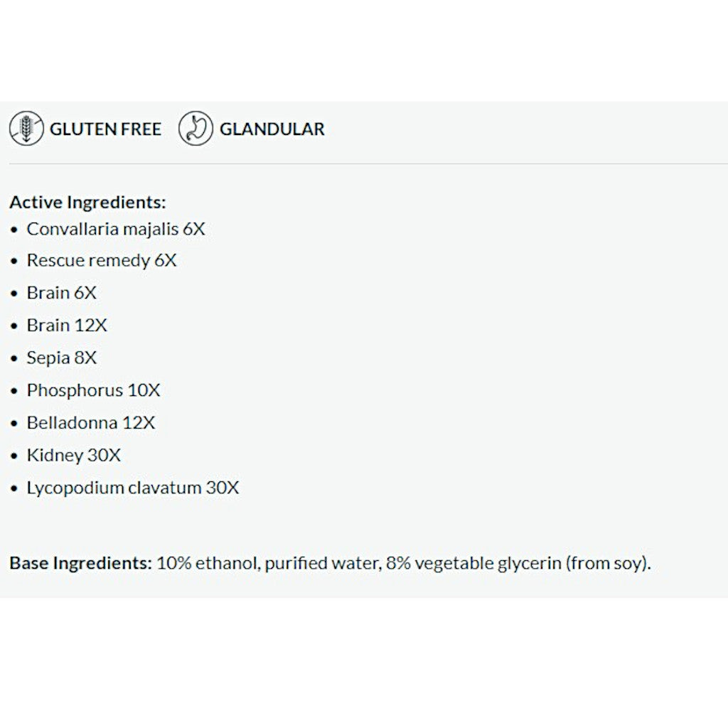Viewport: 728px width, 728px height.
Task: Pick the Brain 12X ingredient
Action: [67, 326]
